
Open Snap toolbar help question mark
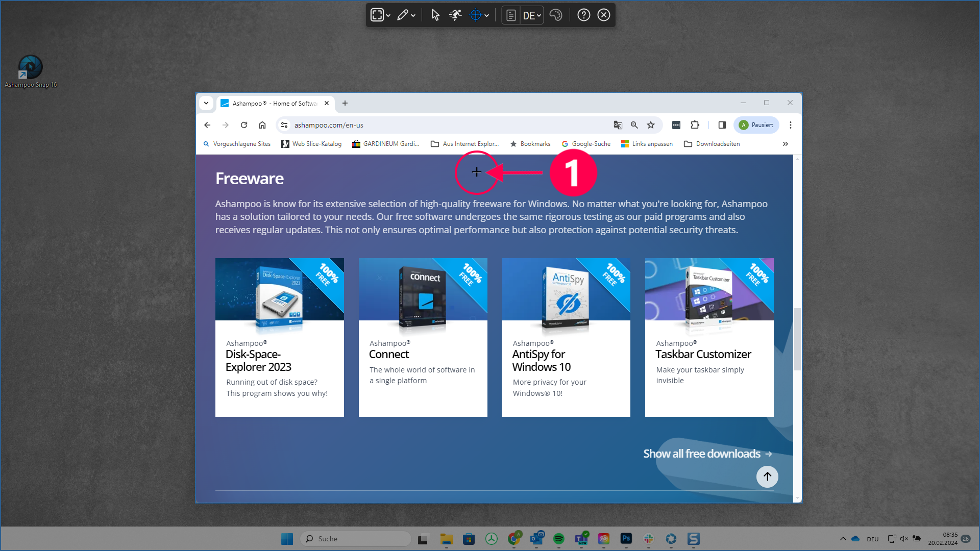coord(584,15)
